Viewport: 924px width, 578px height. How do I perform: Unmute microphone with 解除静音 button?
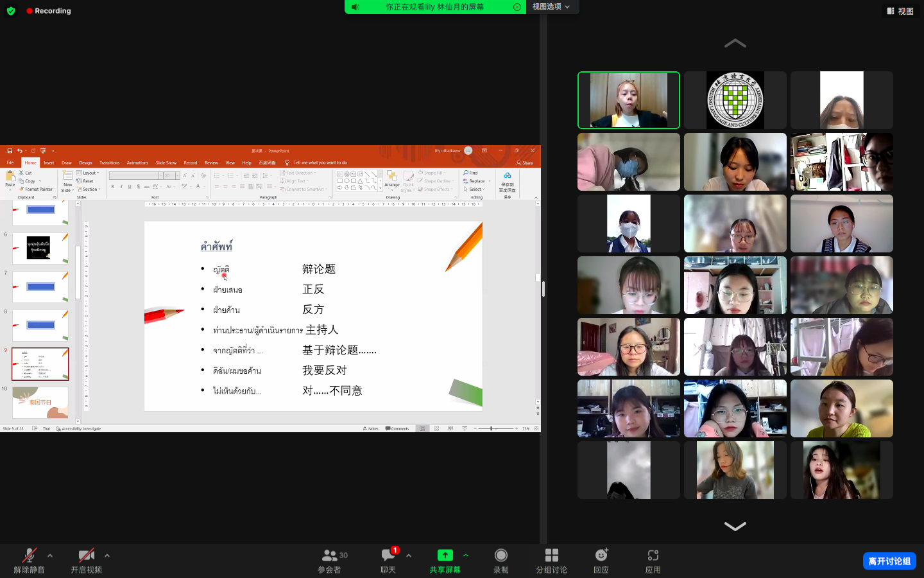30,560
